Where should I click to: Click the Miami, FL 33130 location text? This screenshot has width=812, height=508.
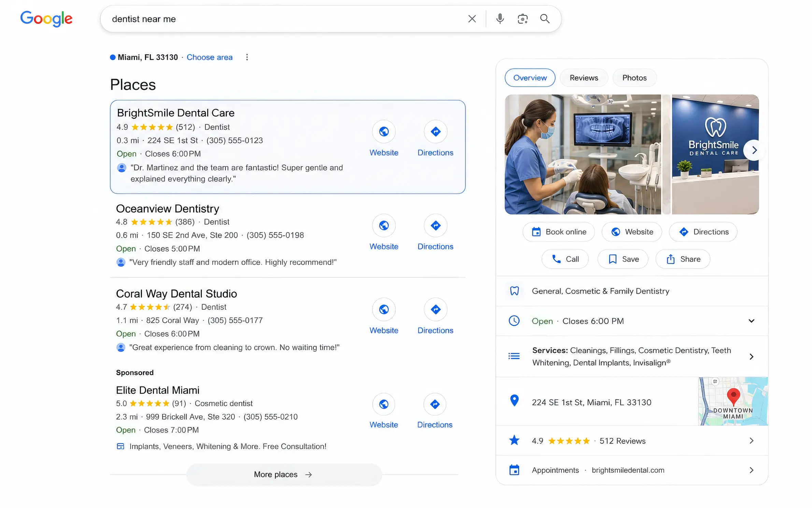[147, 57]
